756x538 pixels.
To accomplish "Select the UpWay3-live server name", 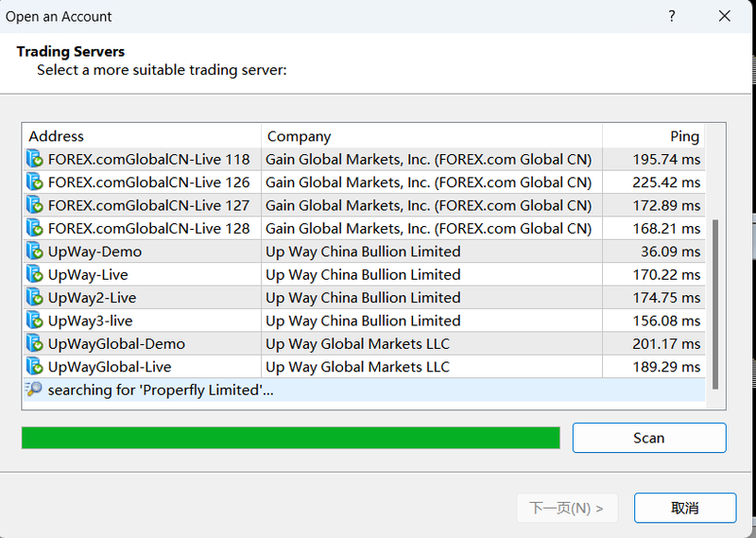I will point(90,321).
